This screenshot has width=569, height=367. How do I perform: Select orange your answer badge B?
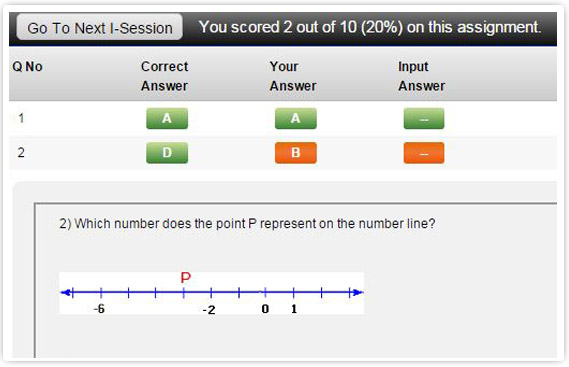(295, 153)
